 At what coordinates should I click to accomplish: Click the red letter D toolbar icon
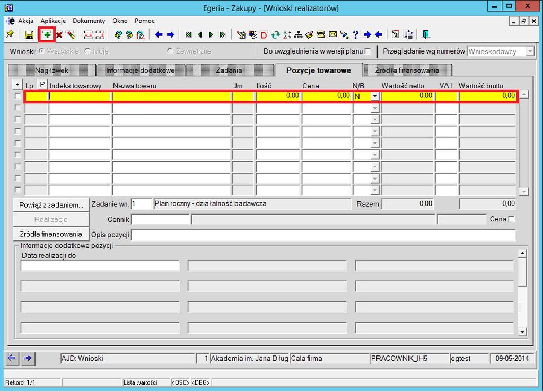pyautogui.click(x=264, y=34)
